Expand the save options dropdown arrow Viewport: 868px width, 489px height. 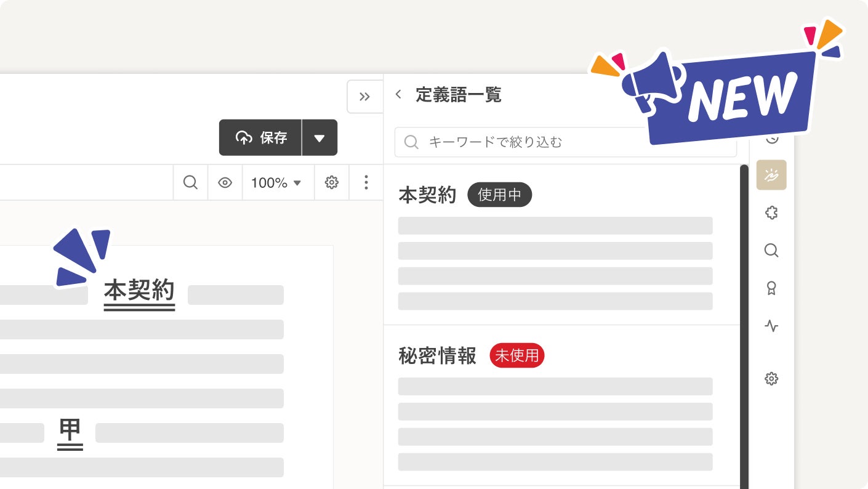(319, 137)
